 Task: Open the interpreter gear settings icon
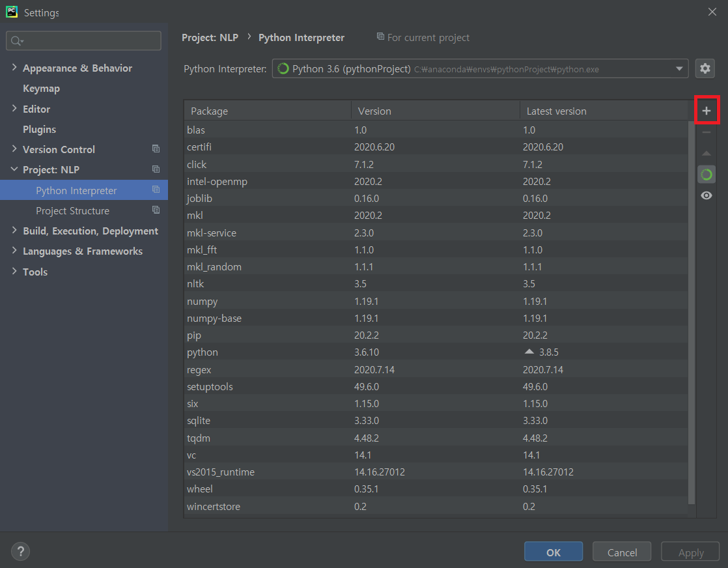click(705, 69)
